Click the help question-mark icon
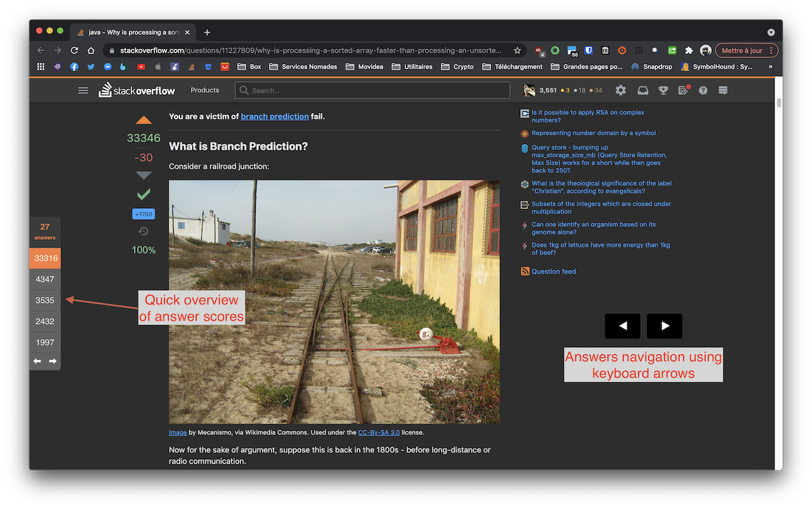This screenshot has height=508, width=812. 703,90
